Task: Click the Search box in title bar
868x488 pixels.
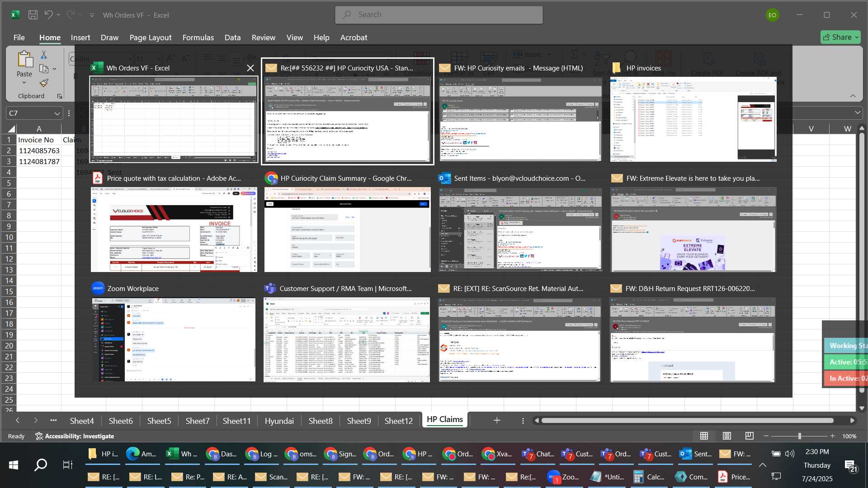Action: (x=439, y=15)
